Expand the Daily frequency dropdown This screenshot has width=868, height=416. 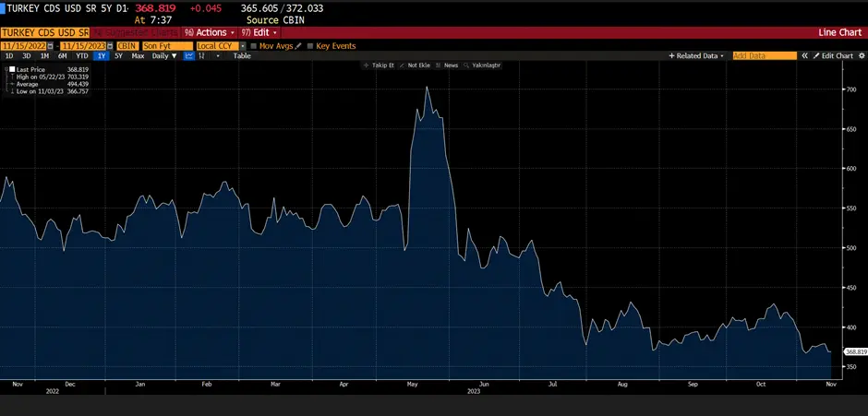coord(164,56)
